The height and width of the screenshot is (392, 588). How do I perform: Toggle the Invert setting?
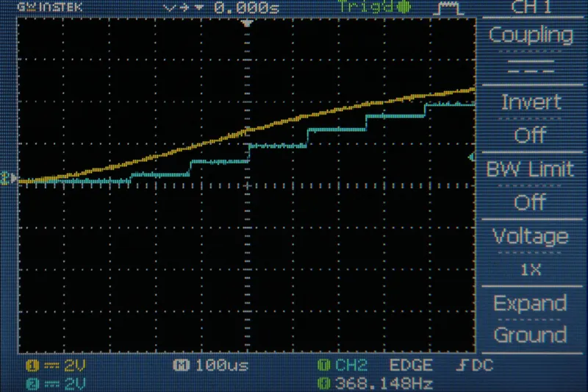[x=531, y=102]
